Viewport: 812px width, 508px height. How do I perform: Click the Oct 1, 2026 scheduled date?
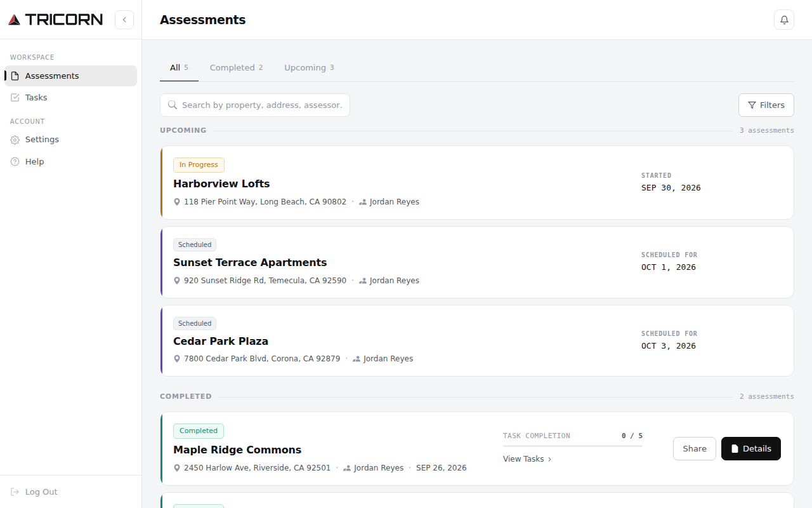(x=669, y=267)
